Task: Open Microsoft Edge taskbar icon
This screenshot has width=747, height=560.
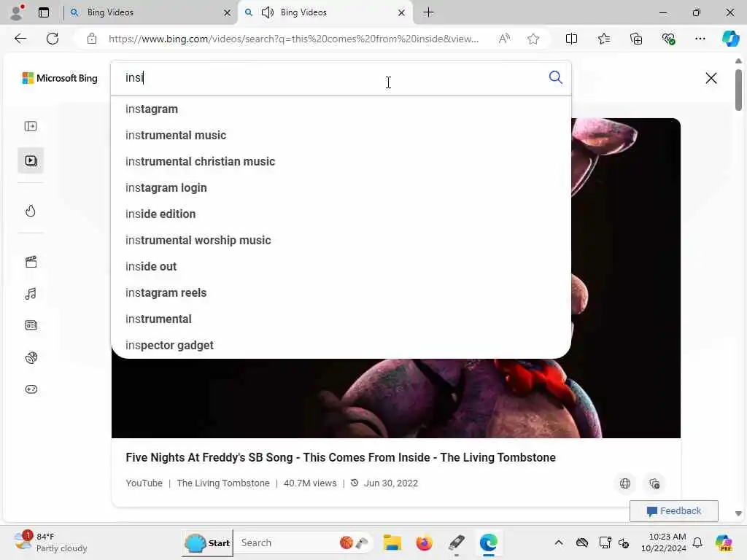Action: click(x=488, y=542)
